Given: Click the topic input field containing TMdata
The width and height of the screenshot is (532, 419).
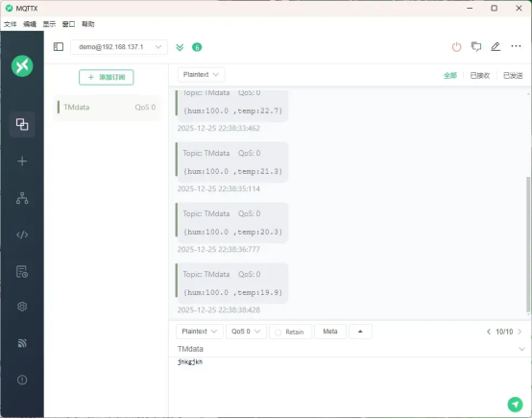Looking at the screenshot, I should pyautogui.click(x=346, y=349).
